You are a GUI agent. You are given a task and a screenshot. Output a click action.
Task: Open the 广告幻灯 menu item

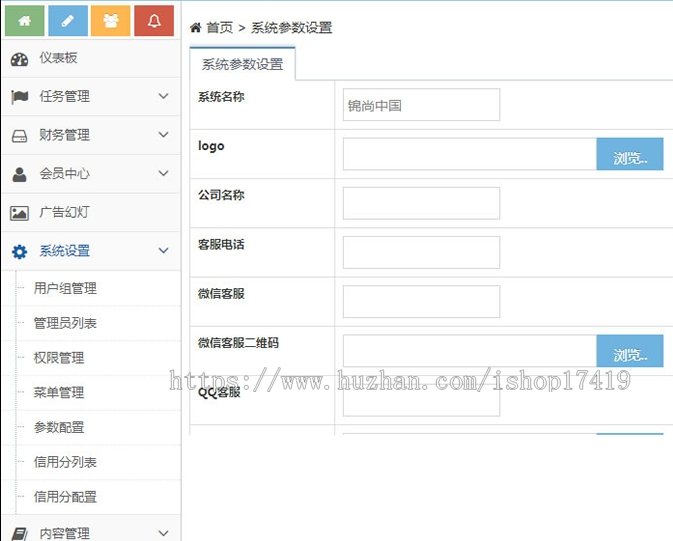click(x=91, y=212)
